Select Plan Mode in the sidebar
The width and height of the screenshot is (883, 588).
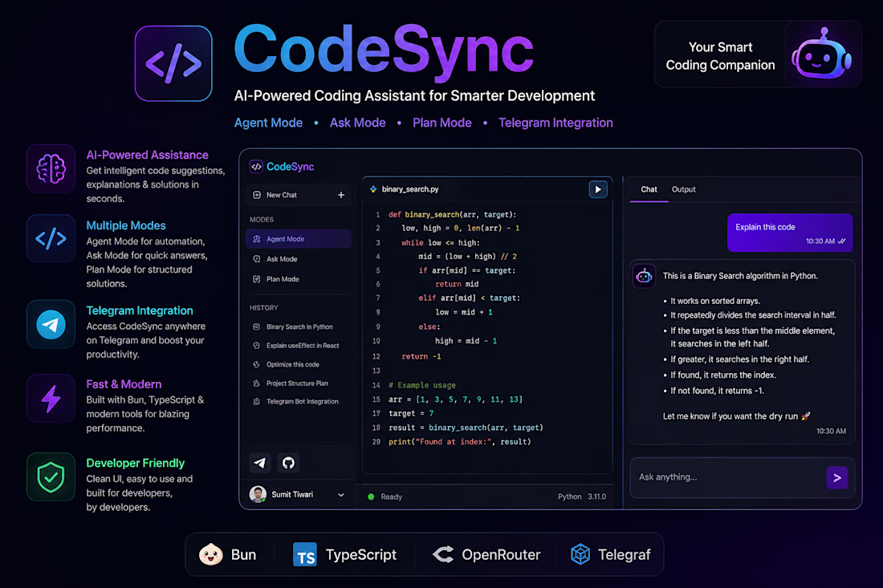pos(299,279)
